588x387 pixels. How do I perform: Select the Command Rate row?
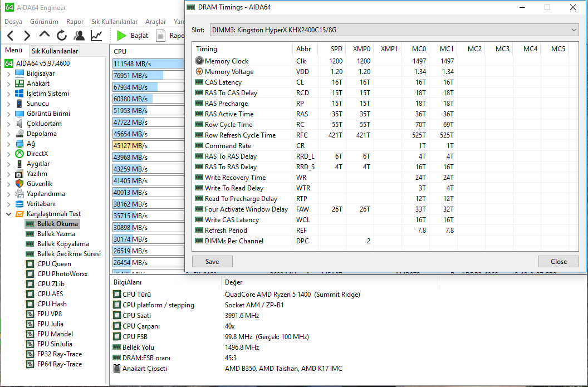[385, 145]
